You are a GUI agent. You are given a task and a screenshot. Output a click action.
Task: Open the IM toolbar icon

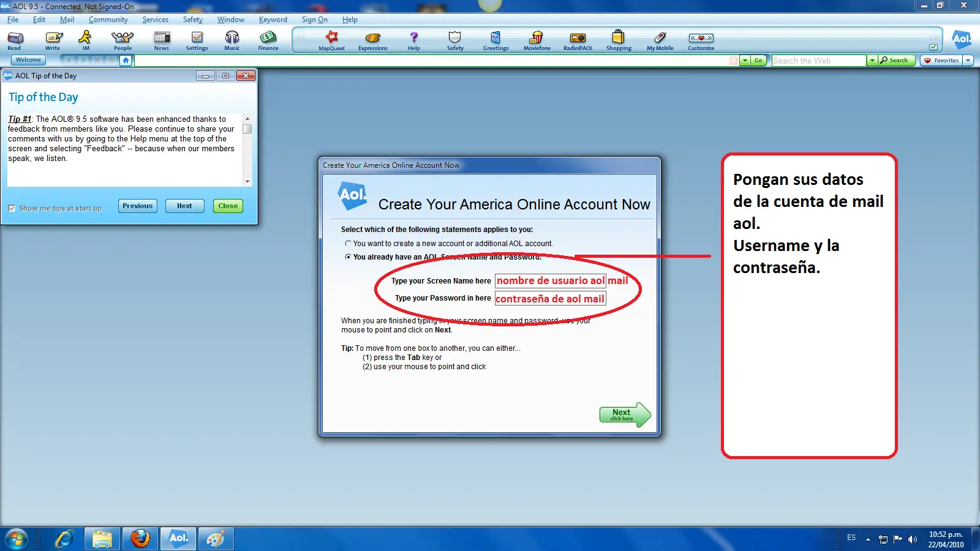click(x=86, y=40)
